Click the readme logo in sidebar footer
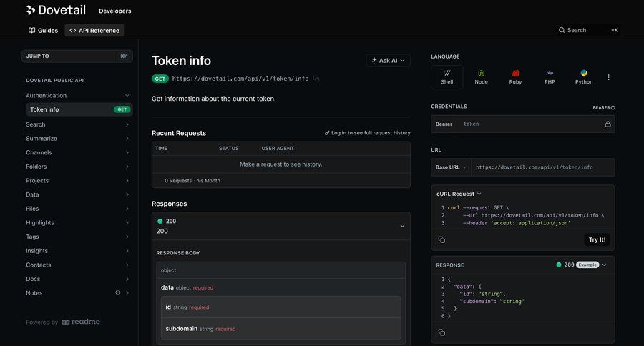The width and height of the screenshot is (644, 346). (81, 322)
